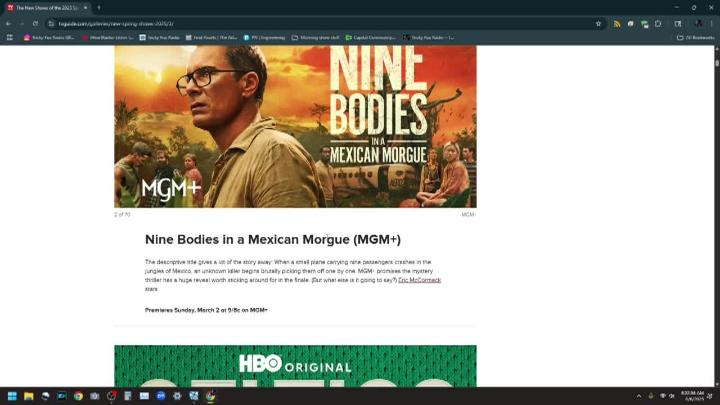The image size is (720, 405).
Task: Open the browser three-dot menu
Action: click(712, 23)
